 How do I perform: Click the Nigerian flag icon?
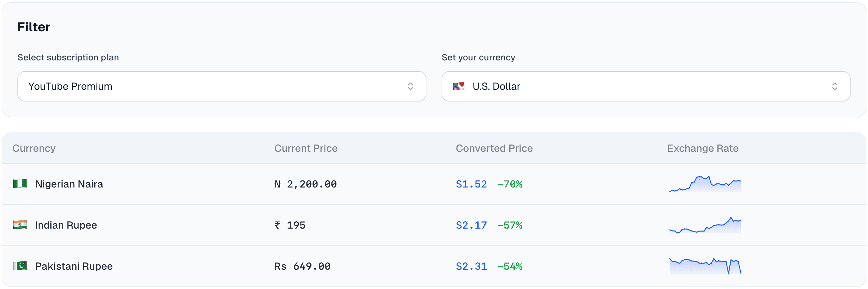click(20, 184)
